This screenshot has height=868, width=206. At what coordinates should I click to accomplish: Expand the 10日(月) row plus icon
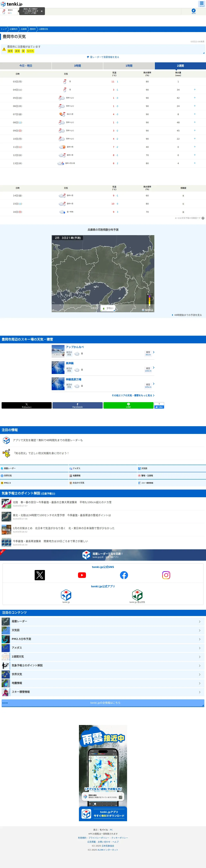tap(195, 138)
